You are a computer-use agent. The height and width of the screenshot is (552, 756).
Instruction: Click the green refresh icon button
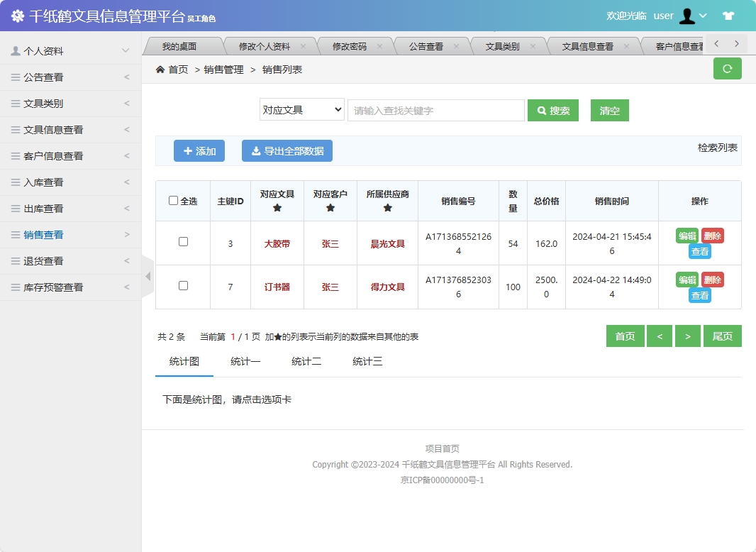coord(727,68)
